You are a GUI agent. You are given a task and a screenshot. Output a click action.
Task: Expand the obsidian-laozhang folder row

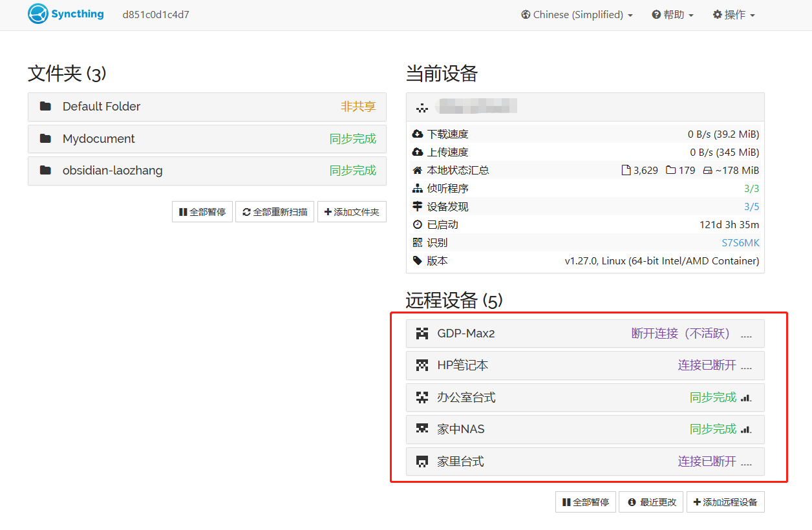pos(207,171)
